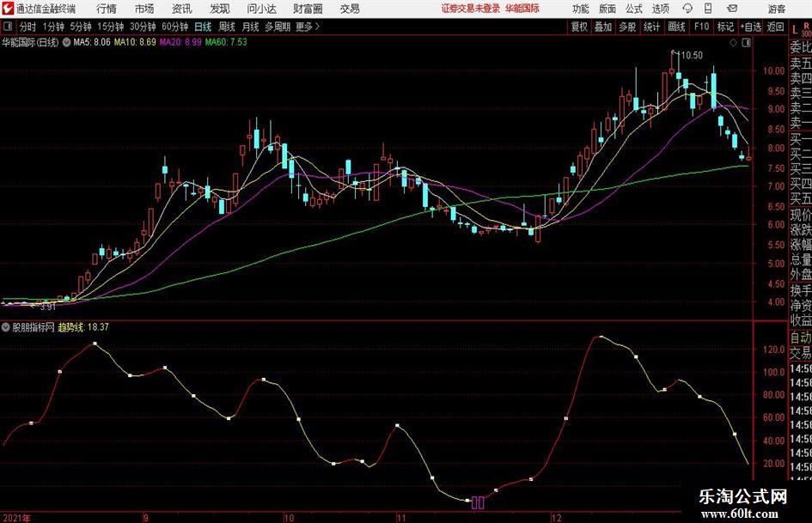Click the 2021年 time axis label
Viewport: 812px width, 523px height.
click(16, 518)
